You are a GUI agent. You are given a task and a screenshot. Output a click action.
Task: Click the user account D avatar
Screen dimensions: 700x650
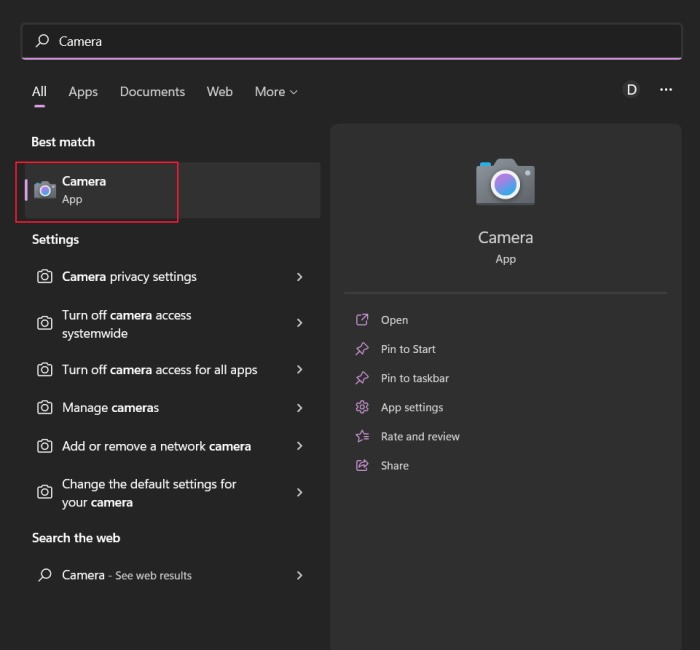coord(631,90)
